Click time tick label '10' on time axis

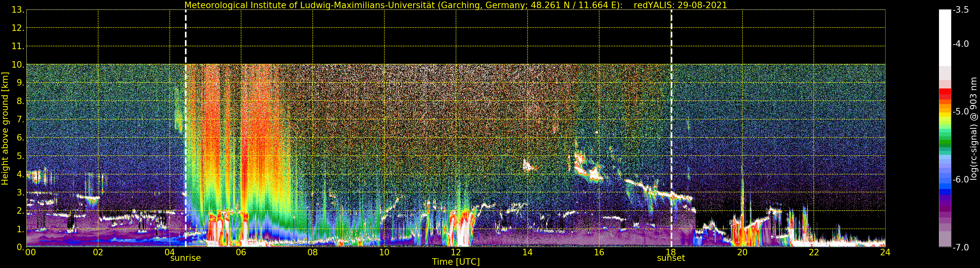coord(384,252)
